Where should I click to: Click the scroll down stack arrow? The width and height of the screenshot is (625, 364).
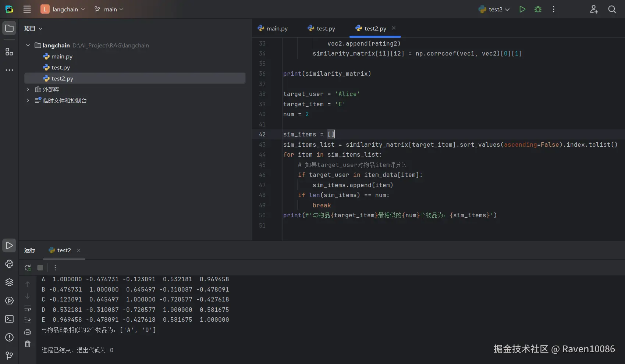pos(28,296)
